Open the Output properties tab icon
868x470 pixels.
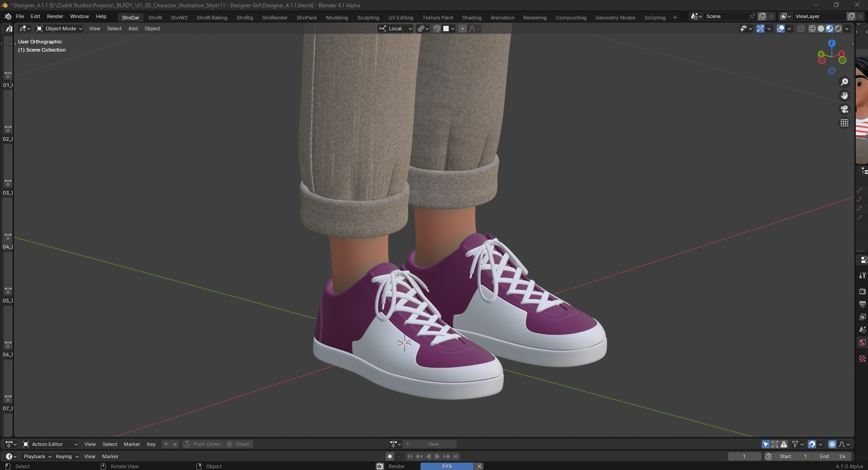pos(862,304)
